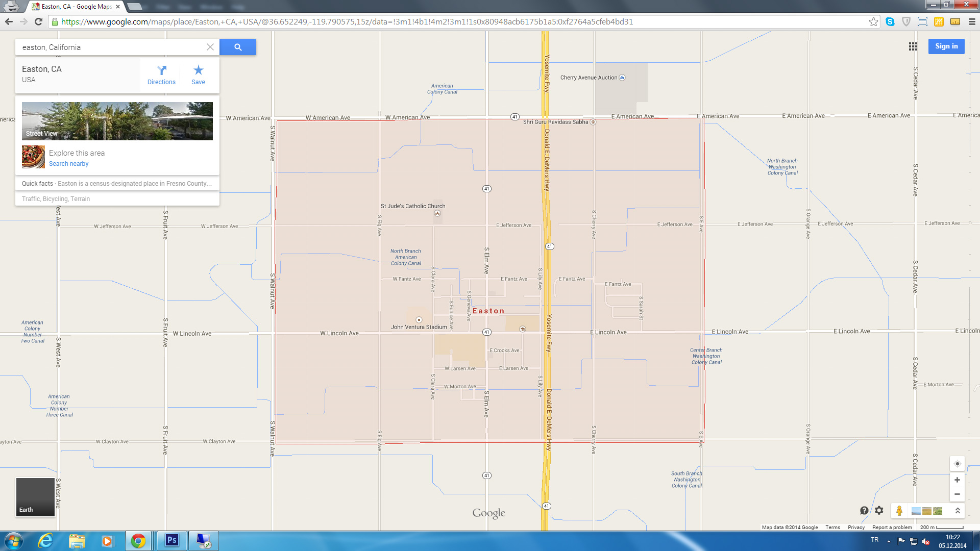This screenshot has width=980, height=551.
Task: Open the Street View photo thumbnail
Action: pyautogui.click(x=117, y=121)
